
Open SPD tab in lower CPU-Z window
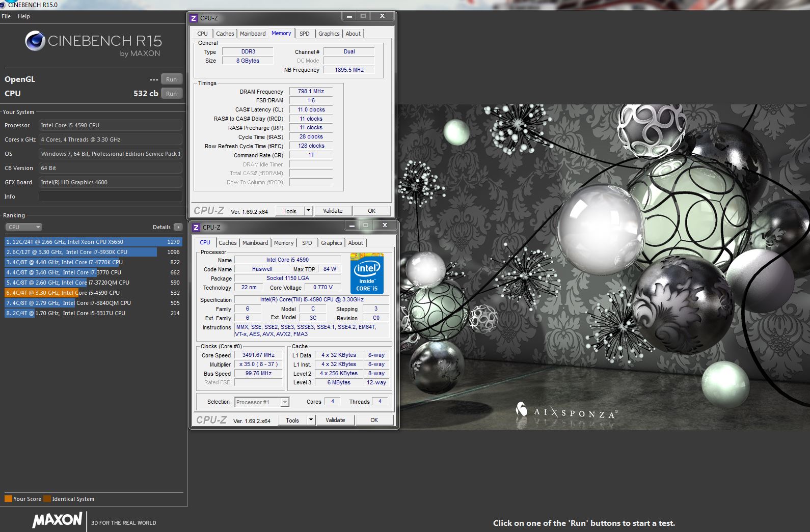[307, 243]
